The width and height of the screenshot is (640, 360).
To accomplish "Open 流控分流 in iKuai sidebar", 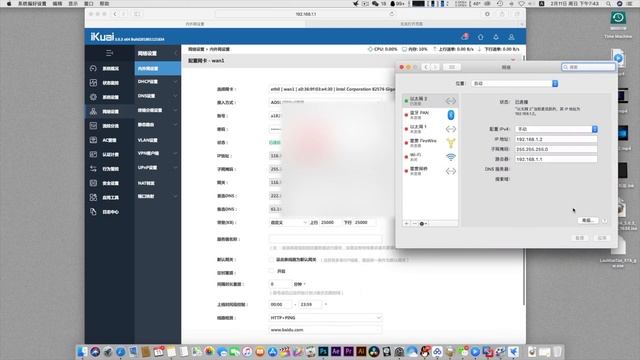I will coord(109,126).
